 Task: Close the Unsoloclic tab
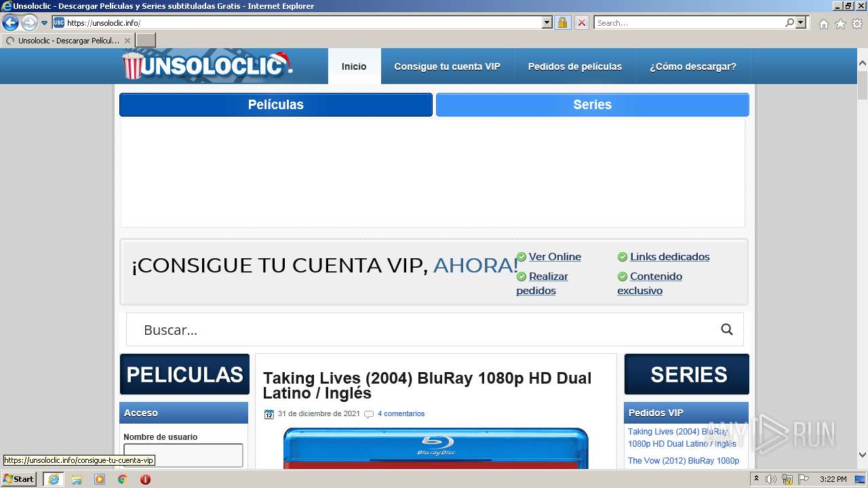[x=127, y=41]
